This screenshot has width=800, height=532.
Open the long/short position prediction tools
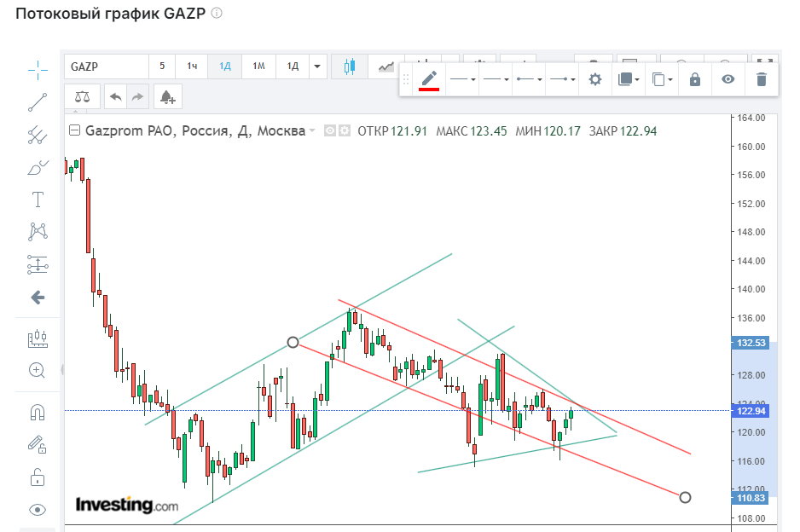(x=38, y=265)
